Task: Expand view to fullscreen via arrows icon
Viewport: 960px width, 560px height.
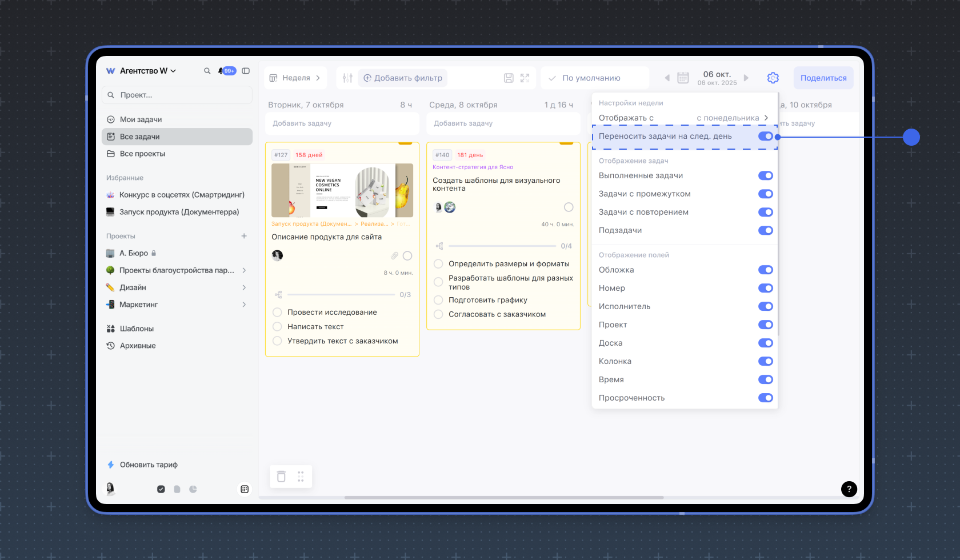Action: (x=525, y=78)
